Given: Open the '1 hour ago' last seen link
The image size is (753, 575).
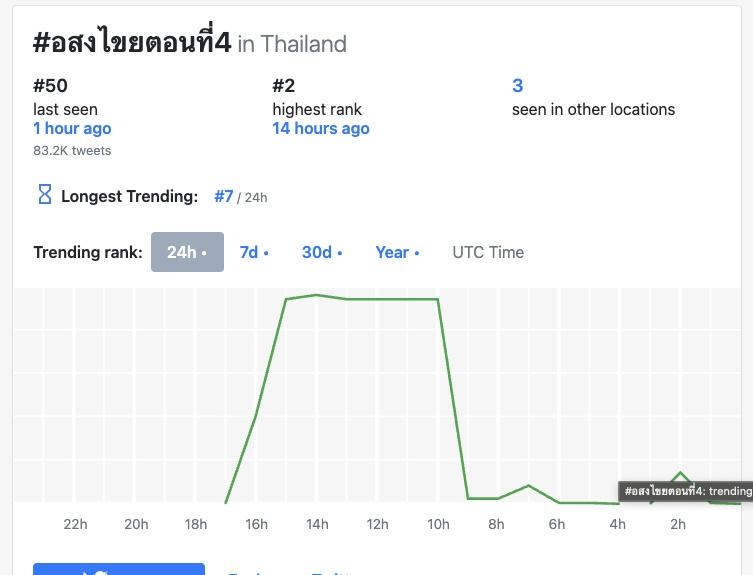Looking at the screenshot, I should pos(72,128).
